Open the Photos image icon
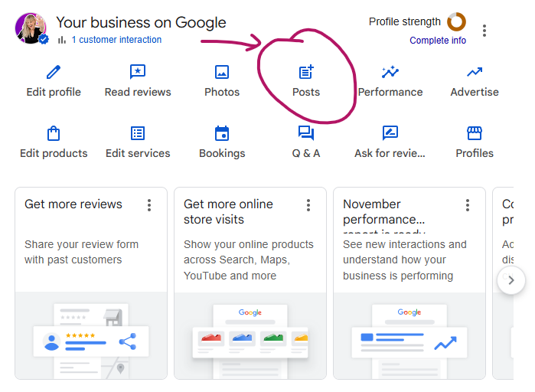535x392 pixels. [x=222, y=72]
